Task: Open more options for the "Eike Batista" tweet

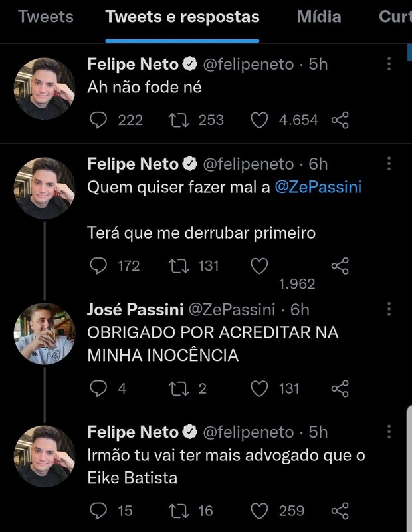Action: (389, 432)
